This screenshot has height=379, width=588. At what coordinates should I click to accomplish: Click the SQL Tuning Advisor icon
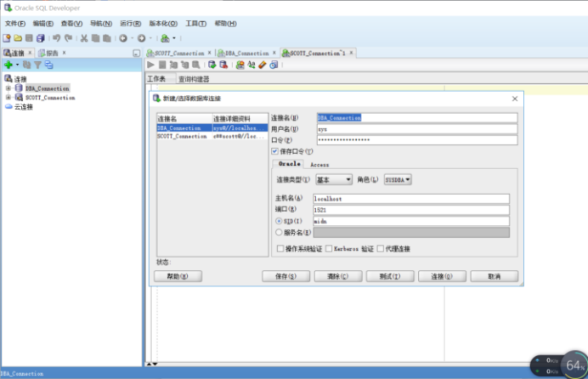(x=196, y=65)
